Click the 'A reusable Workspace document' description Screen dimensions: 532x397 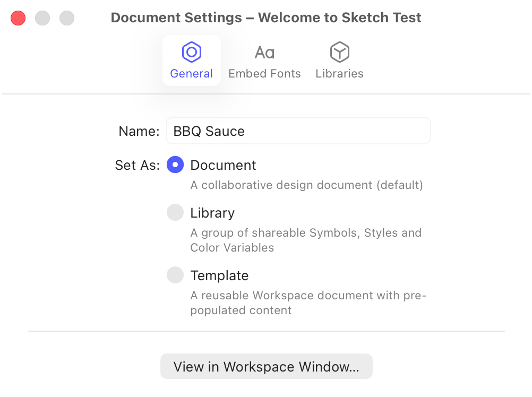pyautogui.click(x=308, y=303)
